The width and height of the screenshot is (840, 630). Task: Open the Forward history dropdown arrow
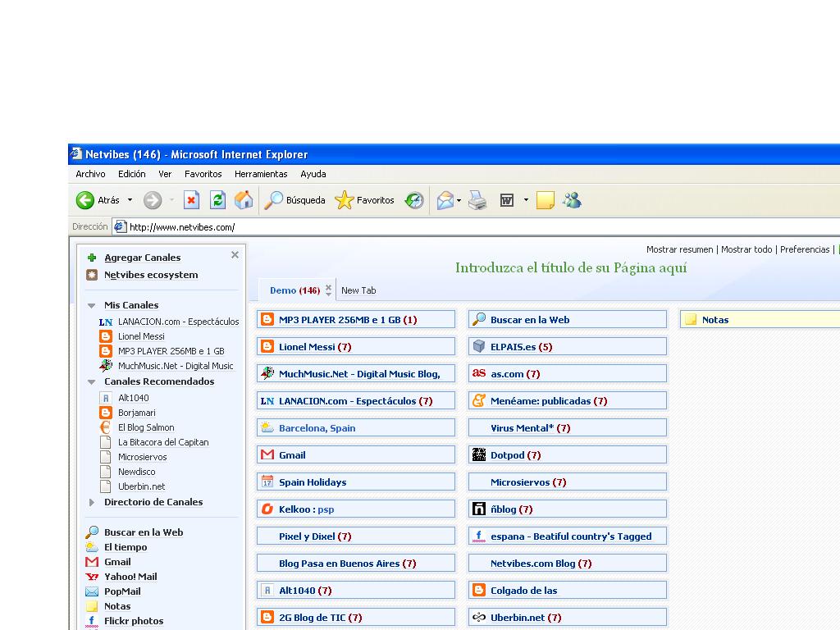click(x=172, y=200)
